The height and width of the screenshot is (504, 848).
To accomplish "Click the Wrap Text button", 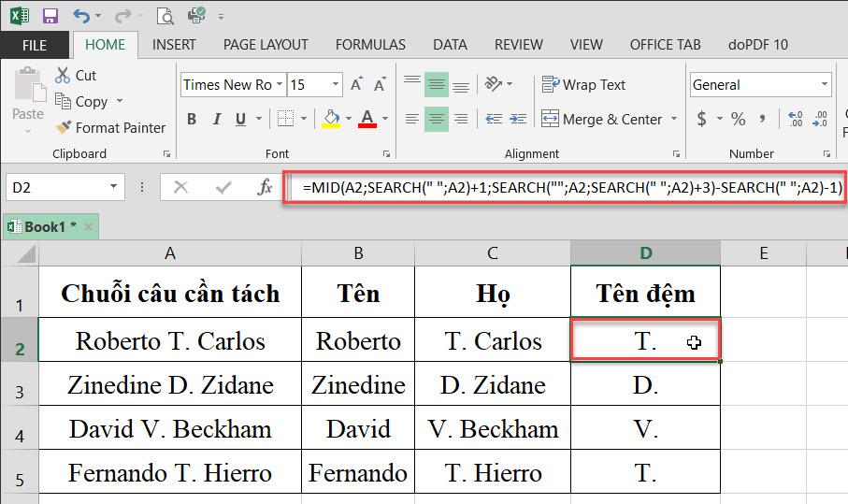I will pos(583,85).
